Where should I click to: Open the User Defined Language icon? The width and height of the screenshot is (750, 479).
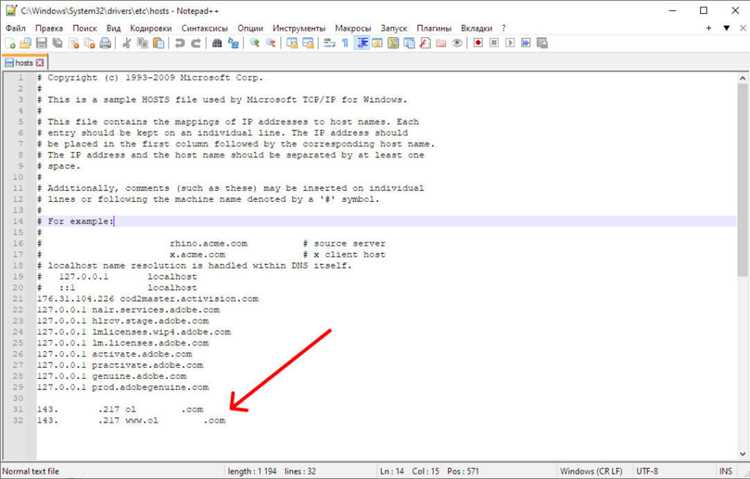click(x=377, y=43)
